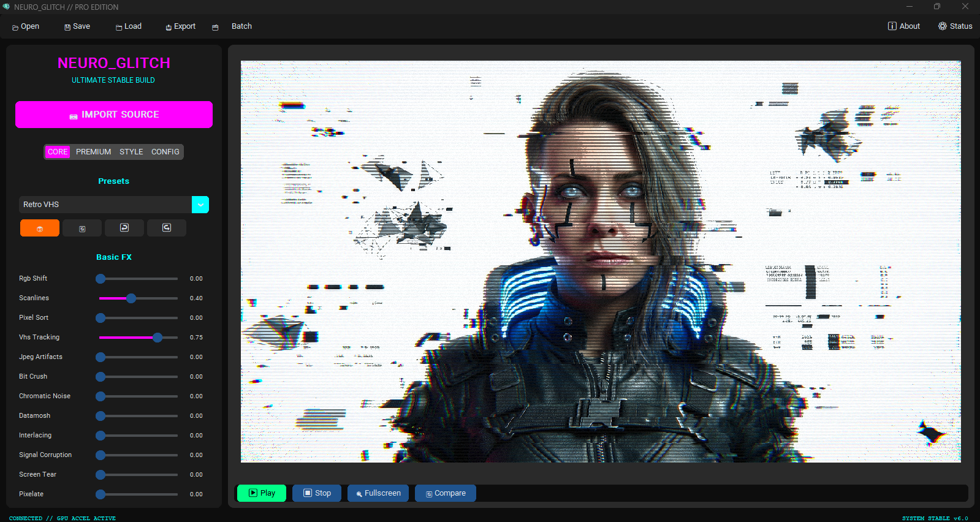Click the Basic FX section heading
Screen dimensions: 980x522
(114, 257)
